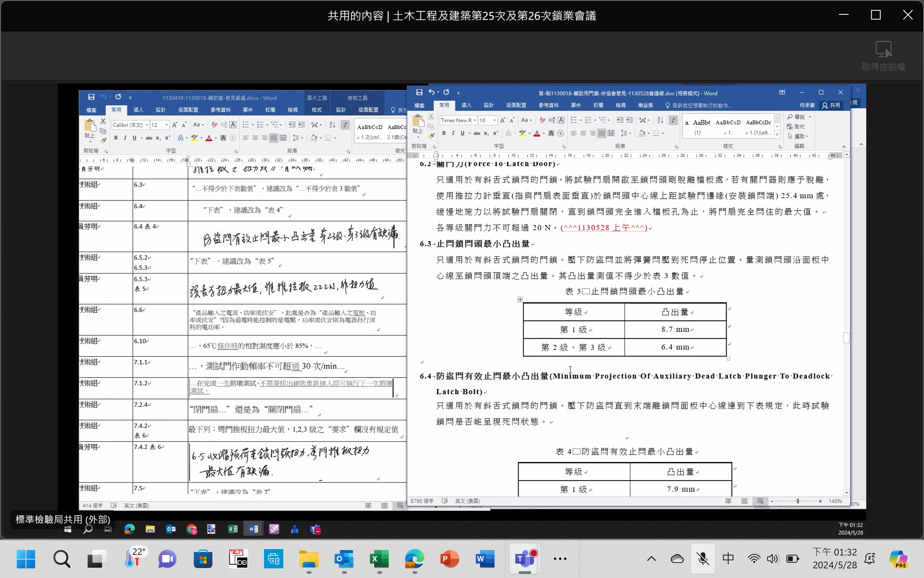Open font size 12 dropdown in left Word
Viewport: 924px width, 578px height.
167,125
